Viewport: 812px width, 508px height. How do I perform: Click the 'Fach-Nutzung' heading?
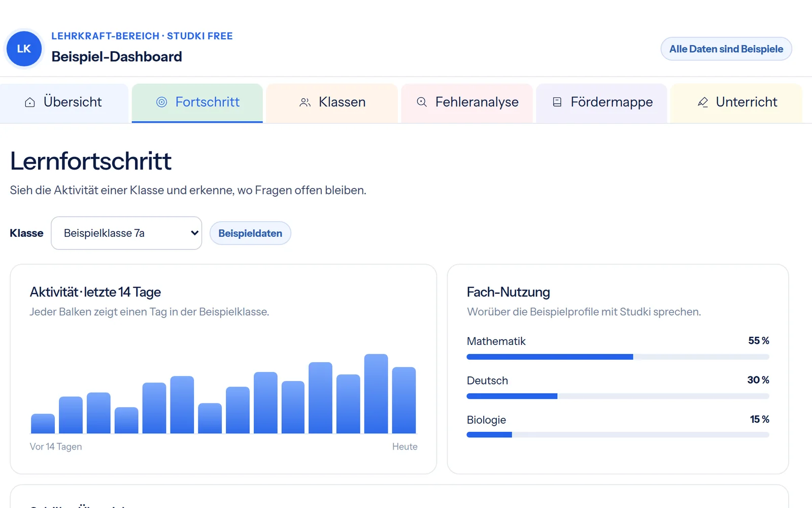pyautogui.click(x=509, y=292)
